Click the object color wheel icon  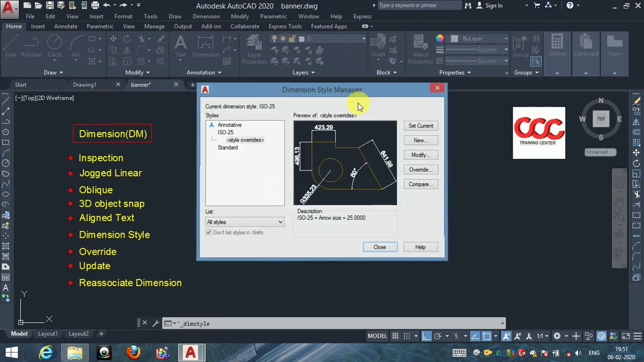[x=440, y=39]
